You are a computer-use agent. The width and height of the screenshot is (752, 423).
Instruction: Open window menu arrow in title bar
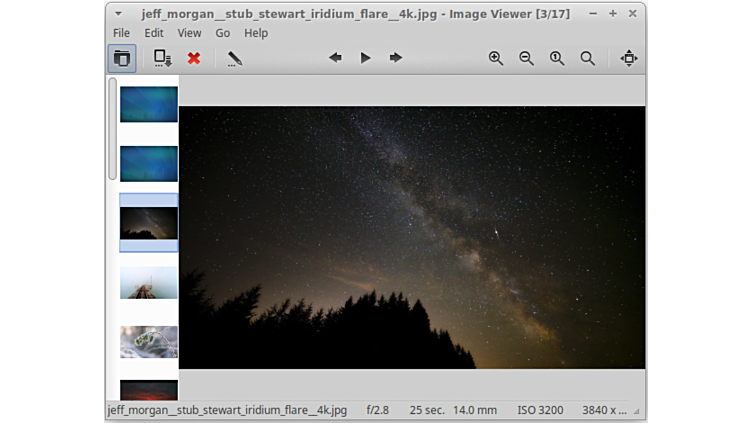click(119, 14)
